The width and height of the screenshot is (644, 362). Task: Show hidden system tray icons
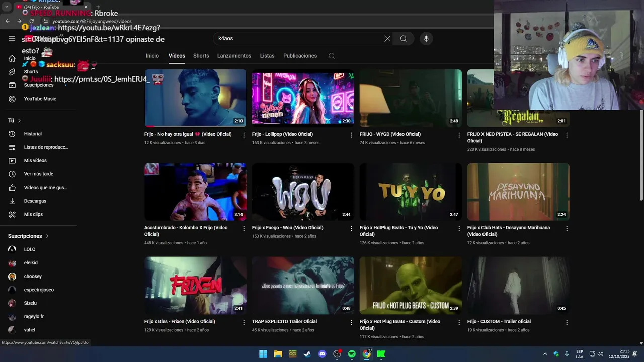[545, 354]
